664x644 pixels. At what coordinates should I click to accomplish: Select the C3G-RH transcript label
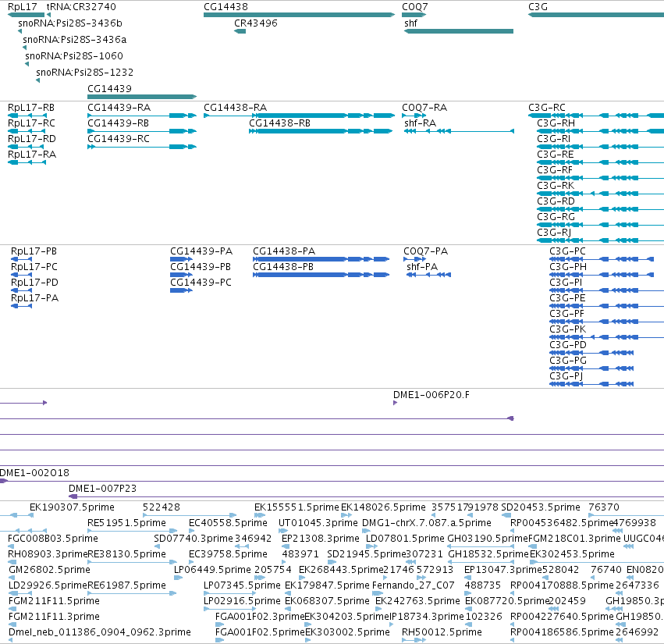click(x=556, y=123)
